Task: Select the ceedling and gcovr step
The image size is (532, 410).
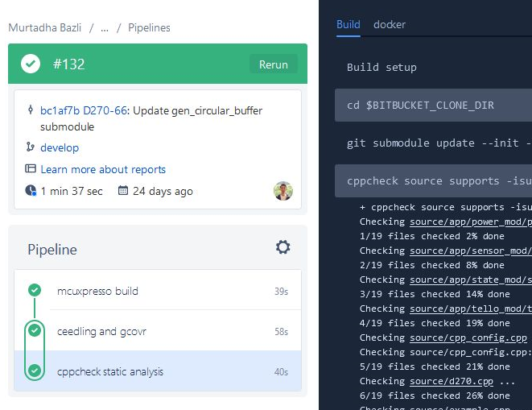Action: pos(158,330)
